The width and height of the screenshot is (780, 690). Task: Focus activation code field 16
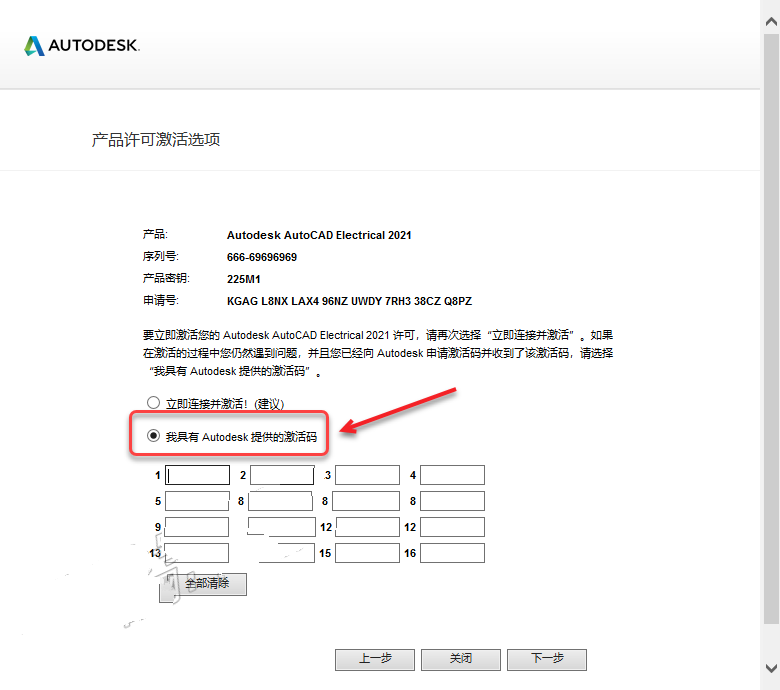[x=452, y=553]
